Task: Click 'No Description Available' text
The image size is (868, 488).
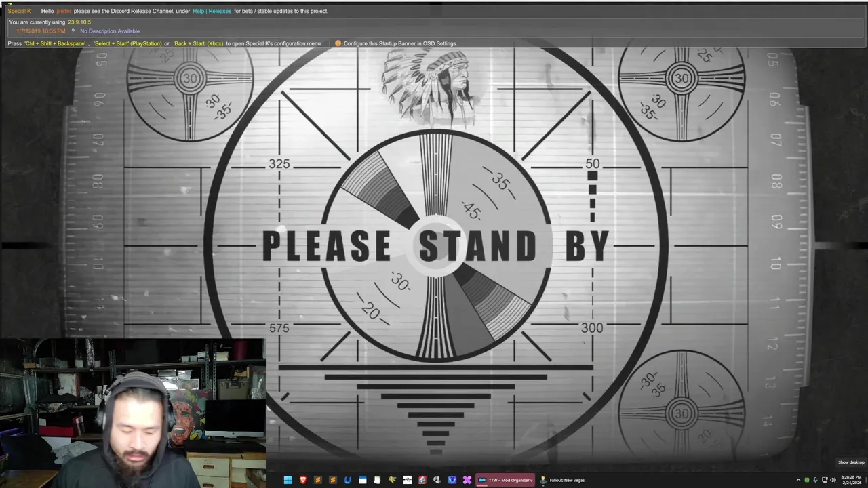Action: pos(110,31)
